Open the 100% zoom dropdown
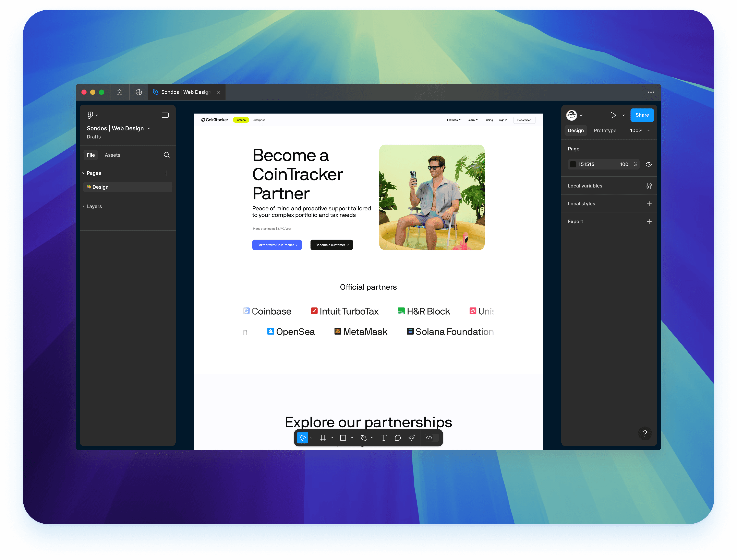Viewport: 737px width, 560px height. (x=639, y=131)
